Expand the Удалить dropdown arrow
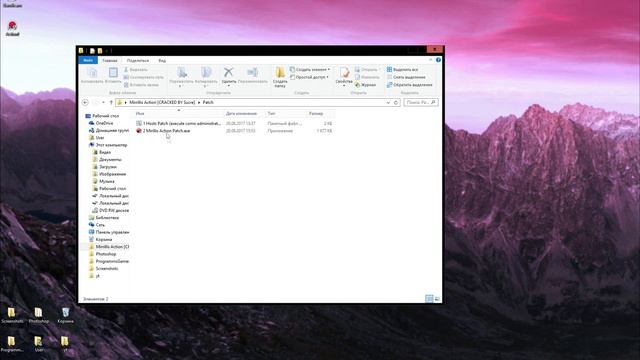640x360 pixels. pos(229,86)
